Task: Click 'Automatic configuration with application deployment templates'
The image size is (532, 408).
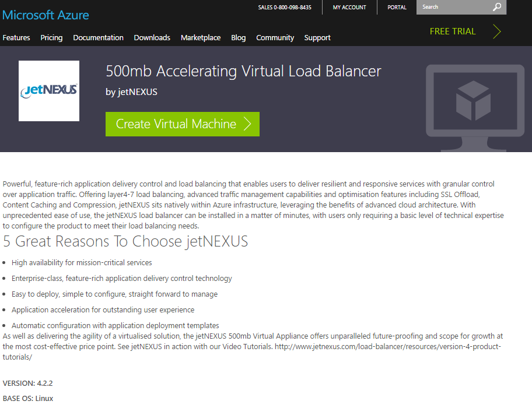Action: click(116, 325)
